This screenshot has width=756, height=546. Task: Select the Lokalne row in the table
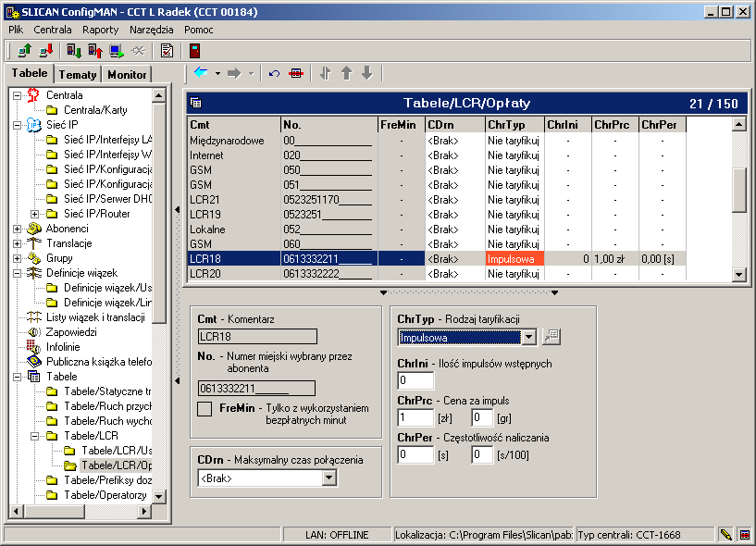[x=436, y=230]
